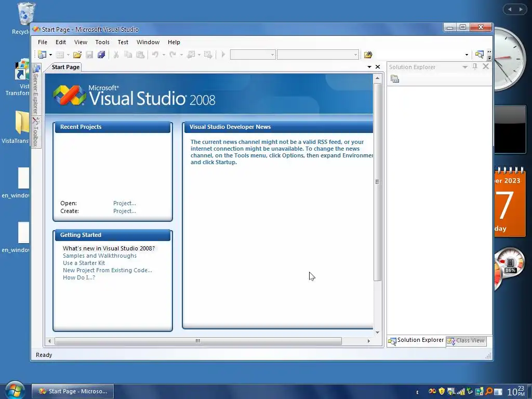Close the Start Page document tab
The width and height of the screenshot is (532, 399).
(378, 67)
